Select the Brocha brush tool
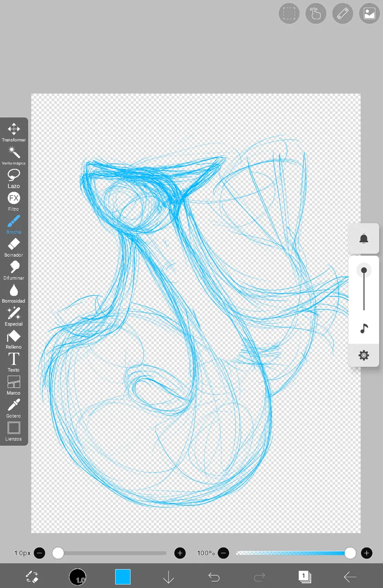The image size is (383, 588). point(14,225)
